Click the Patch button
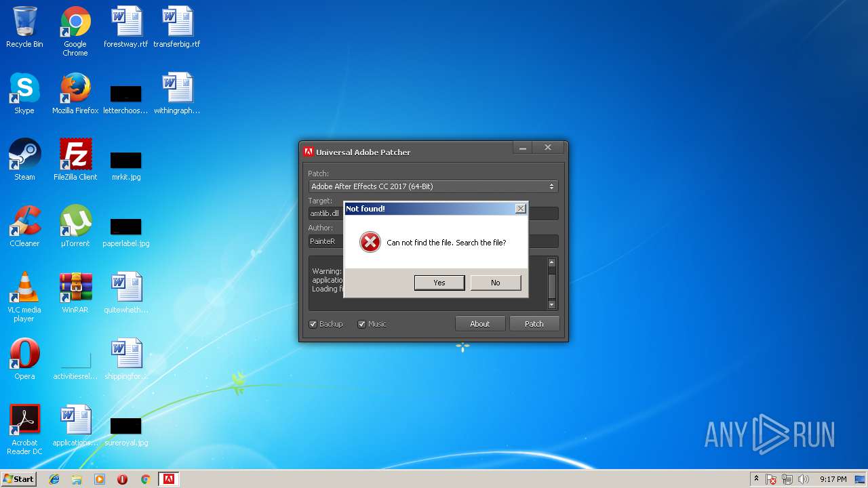The height and width of the screenshot is (488, 868). coord(534,324)
